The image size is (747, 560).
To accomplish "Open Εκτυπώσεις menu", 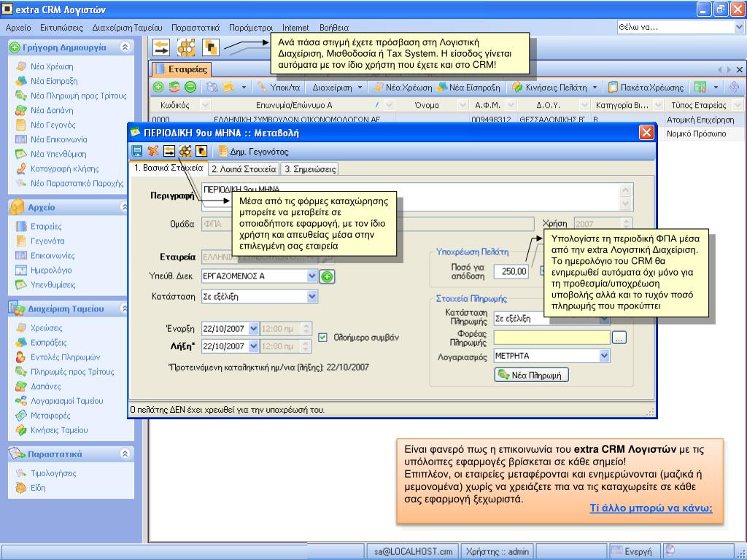I will tap(61, 28).
